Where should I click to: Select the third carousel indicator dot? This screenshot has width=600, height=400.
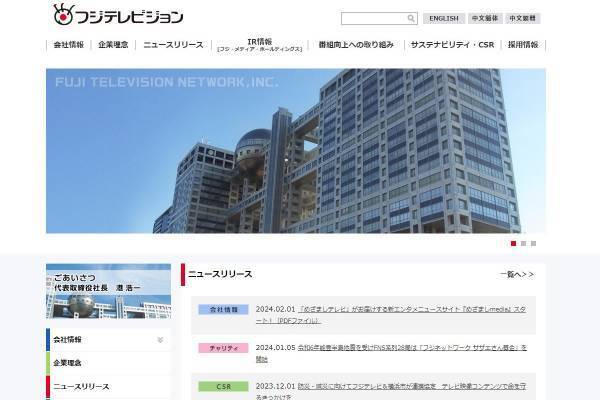point(533,243)
